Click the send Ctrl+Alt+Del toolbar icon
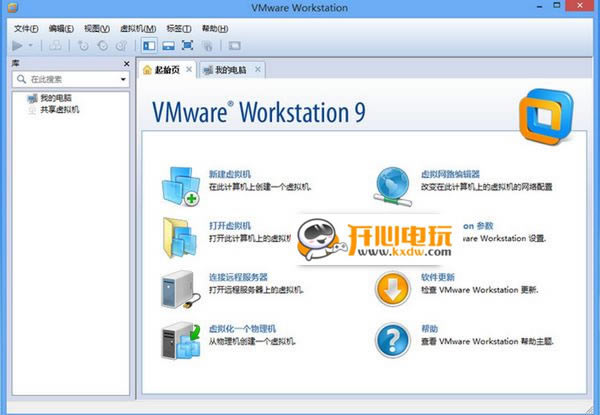Viewport: 600px width, 415px height. [x=55, y=46]
